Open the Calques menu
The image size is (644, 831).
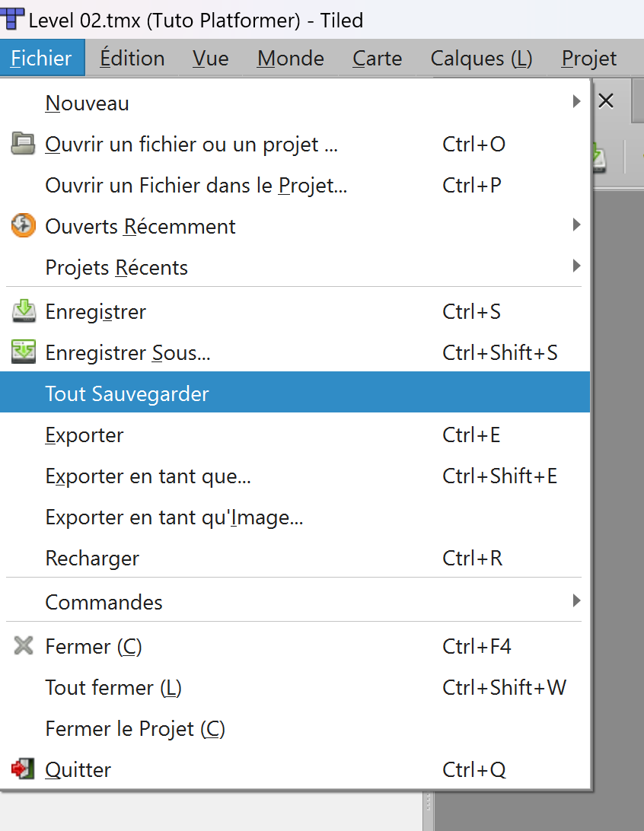pos(481,59)
